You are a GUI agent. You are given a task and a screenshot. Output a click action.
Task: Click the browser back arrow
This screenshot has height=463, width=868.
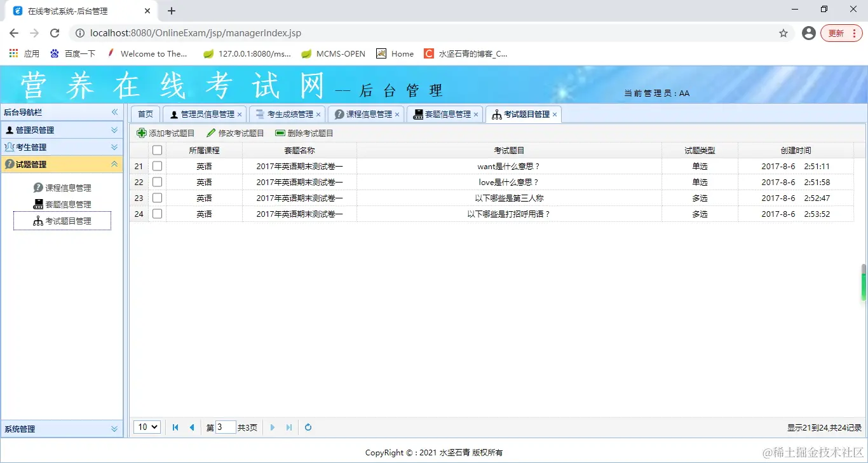pos(13,32)
